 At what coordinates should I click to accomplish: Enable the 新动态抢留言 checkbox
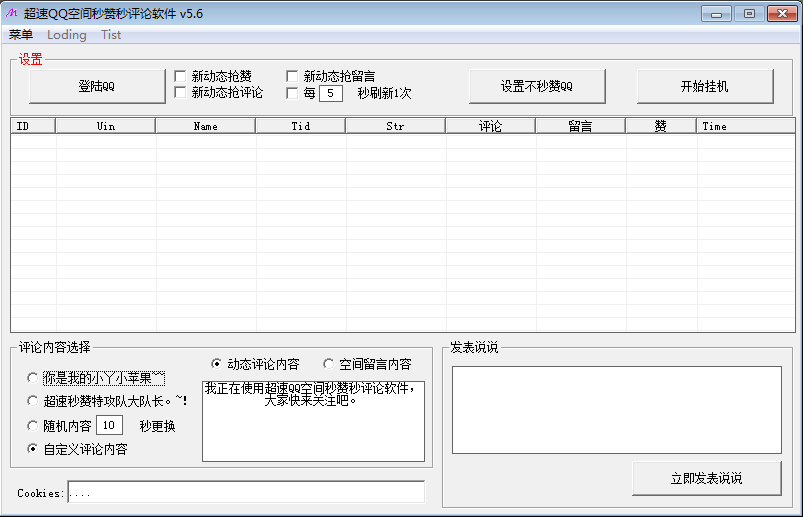[292, 76]
